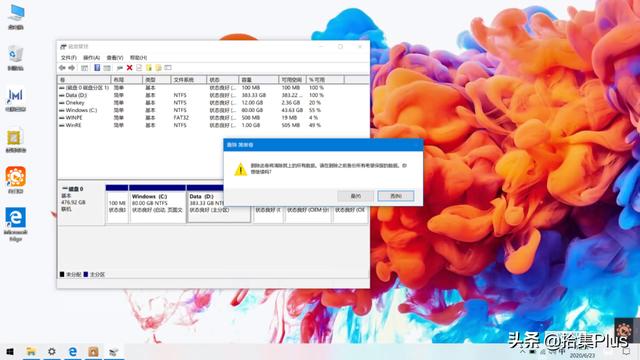Open the 查看(V) menu
Image resolution: width=640 pixels, height=360 pixels.
115,58
